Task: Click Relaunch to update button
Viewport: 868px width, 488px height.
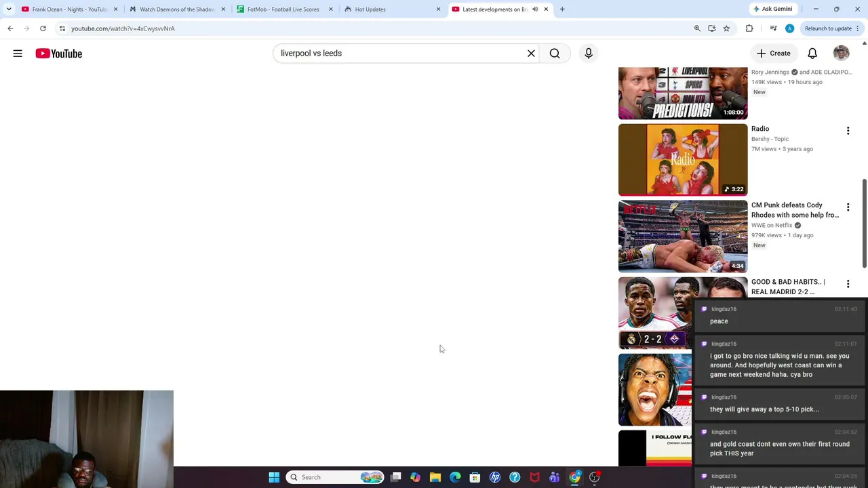Action: pos(831,28)
